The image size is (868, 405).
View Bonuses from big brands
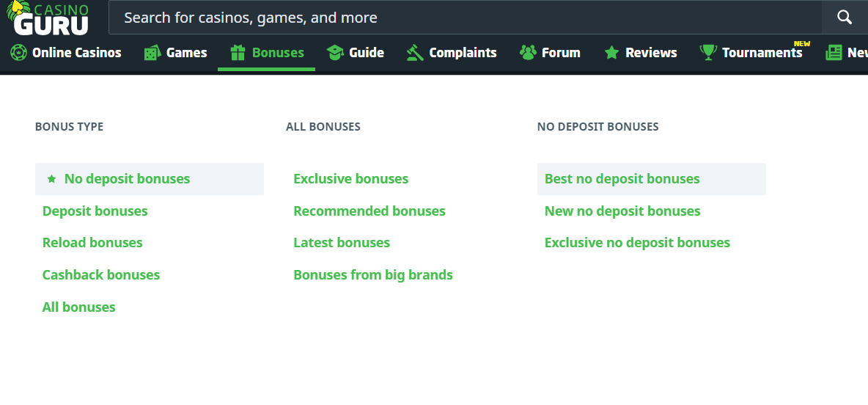tap(373, 275)
